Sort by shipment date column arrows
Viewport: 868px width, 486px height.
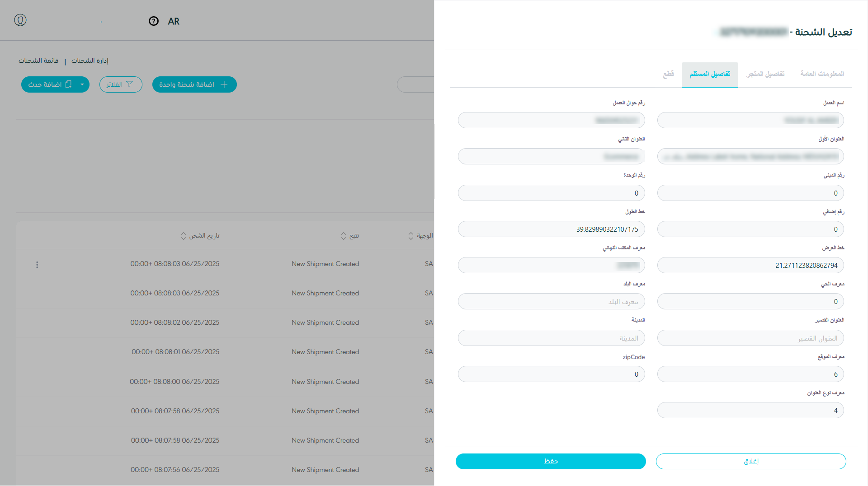point(184,236)
